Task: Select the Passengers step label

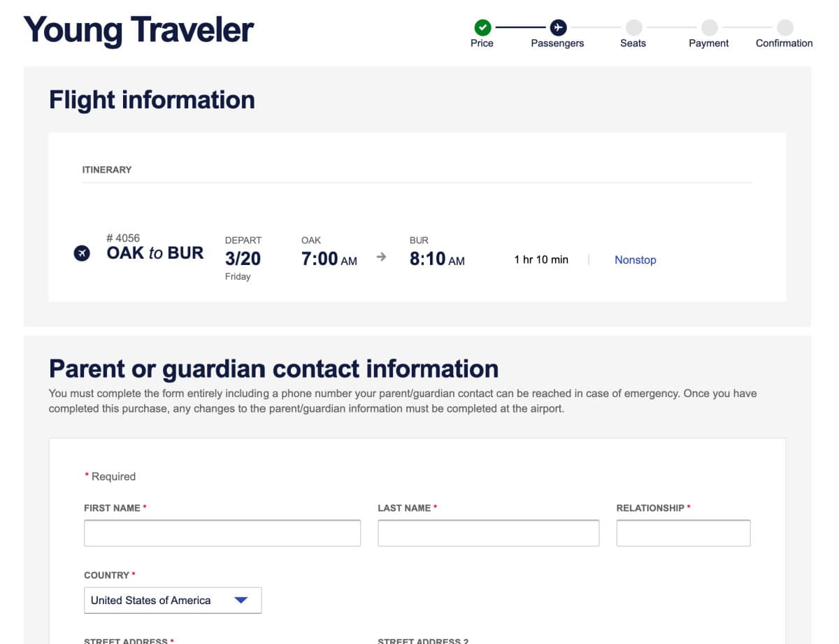Action: [557, 43]
